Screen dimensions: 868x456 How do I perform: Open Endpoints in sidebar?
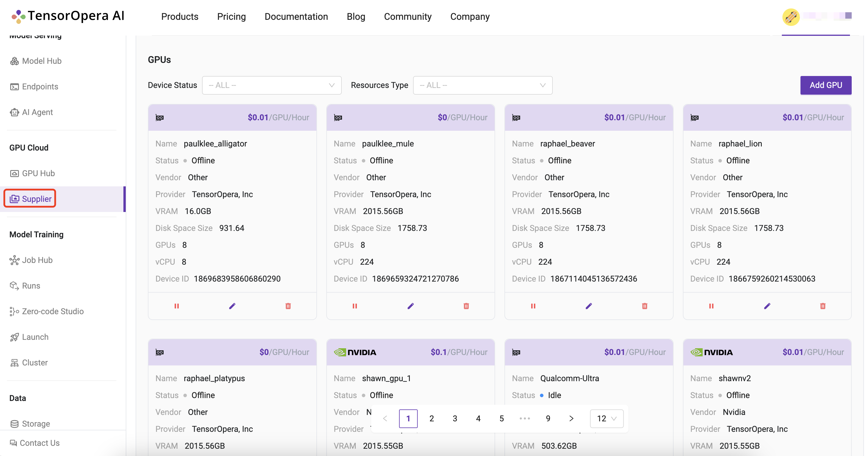[34, 86]
